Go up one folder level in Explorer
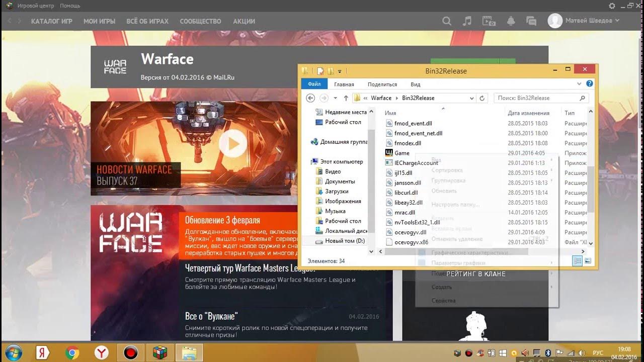644x362 pixels. 346,98
